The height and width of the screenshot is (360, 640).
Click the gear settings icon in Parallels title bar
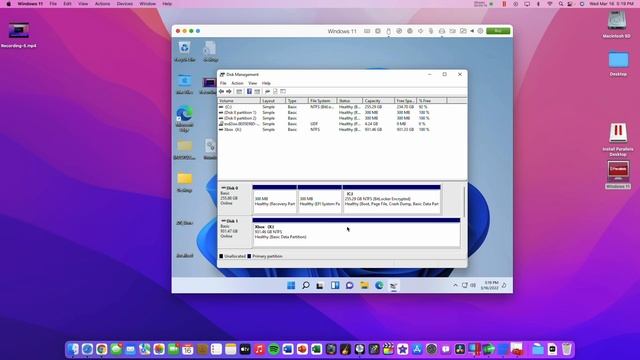point(480,31)
